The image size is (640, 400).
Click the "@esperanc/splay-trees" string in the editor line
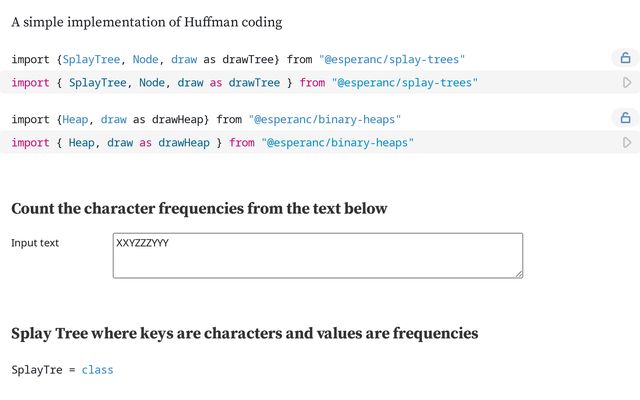[x=404, y=83]
